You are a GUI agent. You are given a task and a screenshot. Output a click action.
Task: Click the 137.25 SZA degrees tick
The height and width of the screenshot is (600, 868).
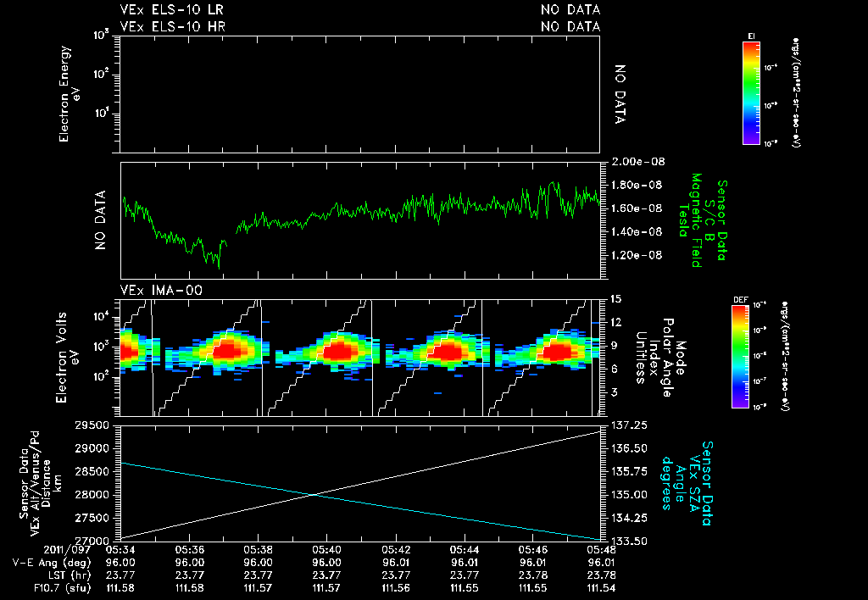630,425
